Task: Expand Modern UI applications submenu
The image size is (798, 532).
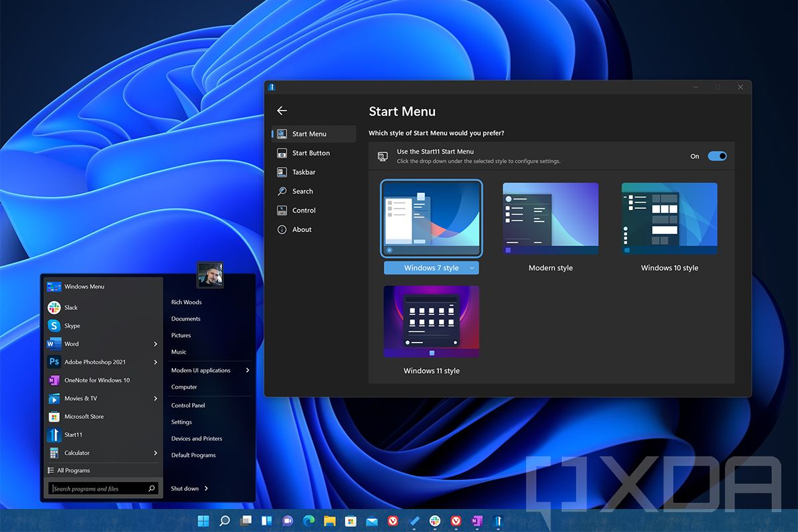Action: (x=247, y=370)
